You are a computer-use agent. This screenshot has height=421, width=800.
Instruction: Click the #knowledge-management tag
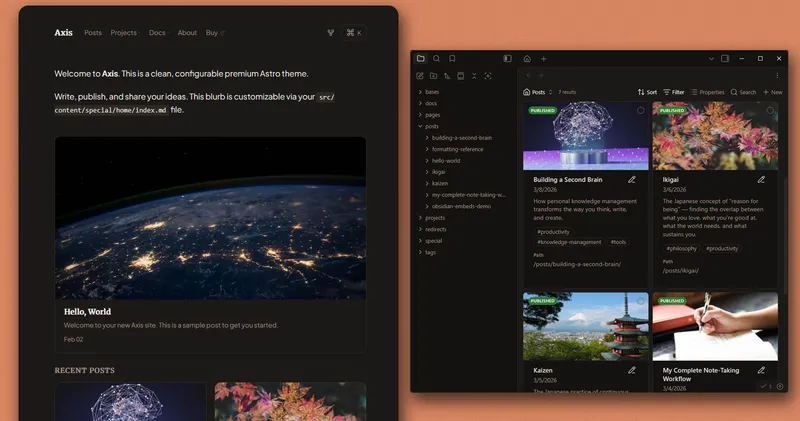click(x=569, y=242)
